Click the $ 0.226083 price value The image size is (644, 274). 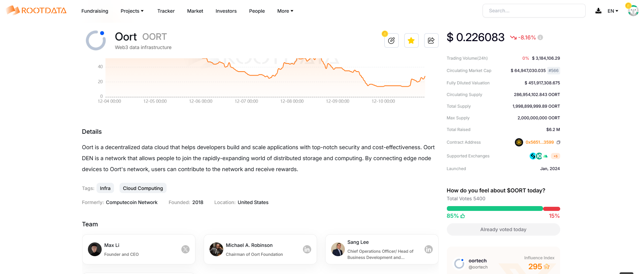475,37
